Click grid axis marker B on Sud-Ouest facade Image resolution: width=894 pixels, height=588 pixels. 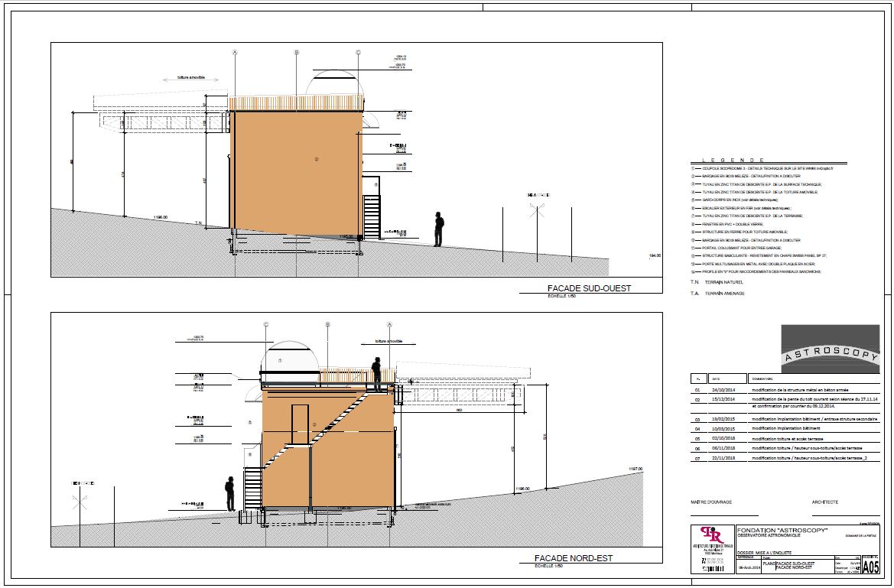[x=297, y=53]
